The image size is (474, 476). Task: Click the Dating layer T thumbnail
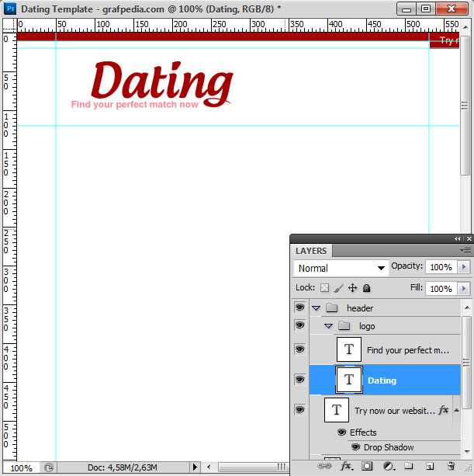(349, 380)
